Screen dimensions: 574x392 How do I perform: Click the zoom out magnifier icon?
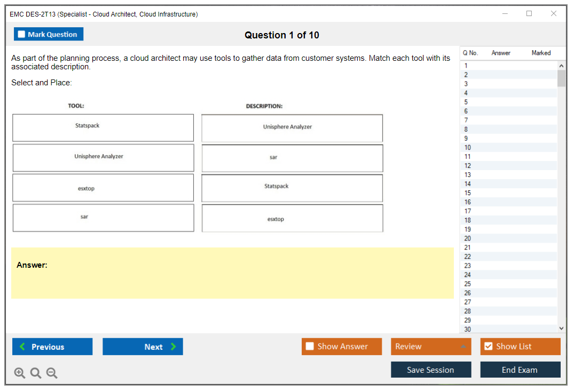(x=52, y=373)
